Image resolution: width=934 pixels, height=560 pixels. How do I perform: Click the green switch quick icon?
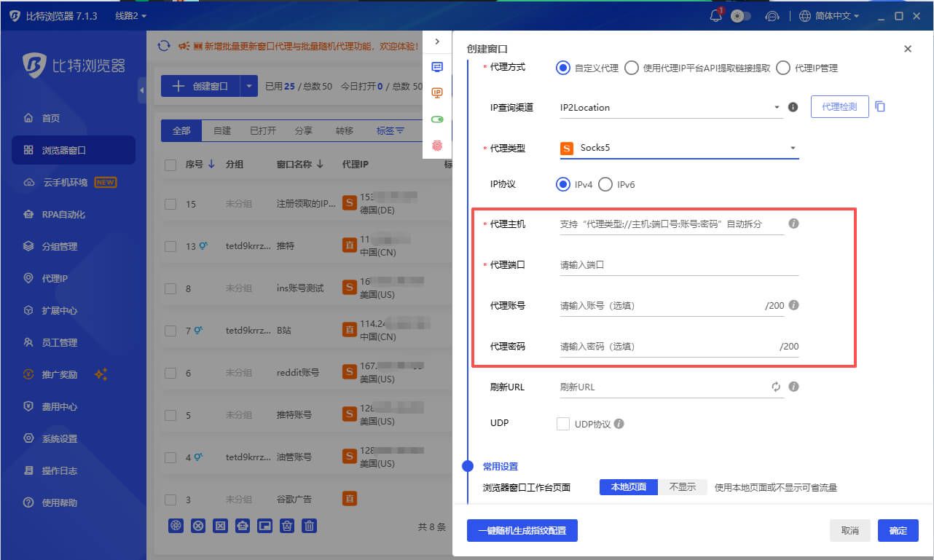[x=437, y=119]
